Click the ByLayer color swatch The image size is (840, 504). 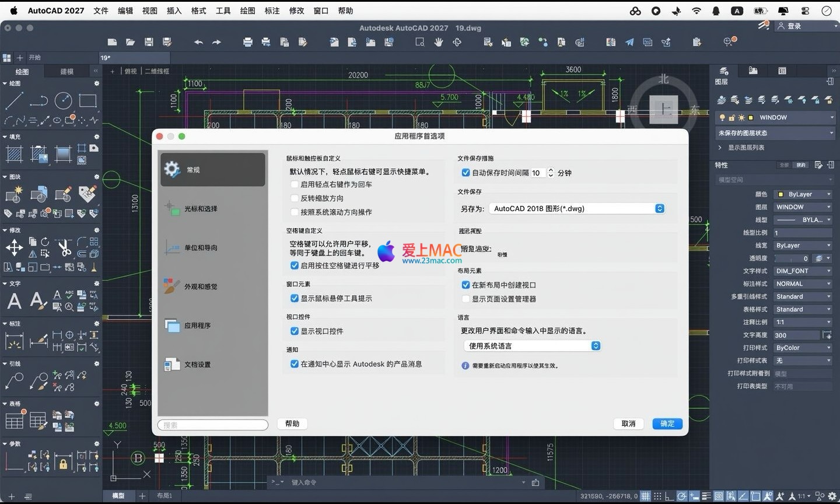780,194
